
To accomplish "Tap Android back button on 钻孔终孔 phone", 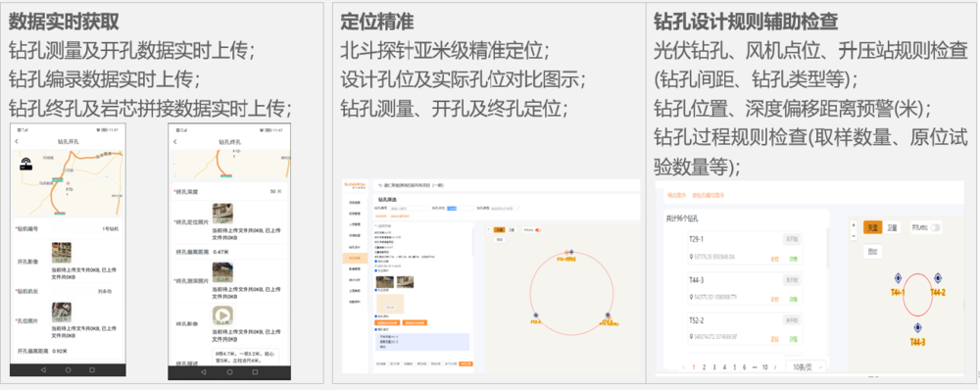I will pos(203,372).
